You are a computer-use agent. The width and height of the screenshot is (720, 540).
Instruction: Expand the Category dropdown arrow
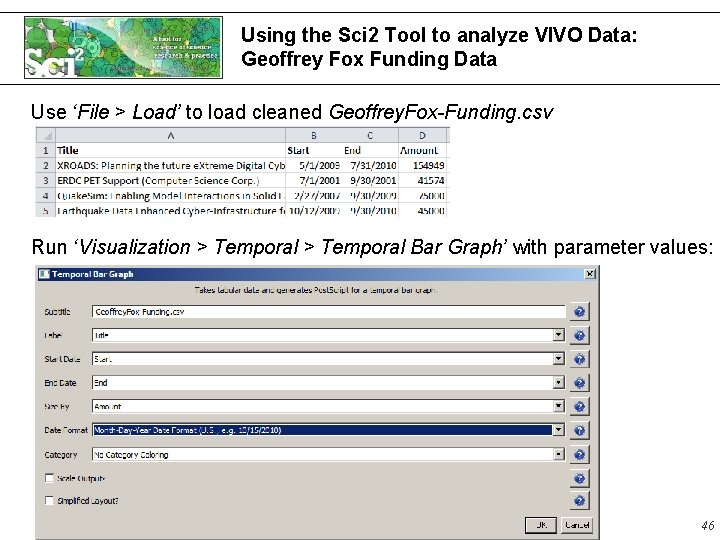558,454
